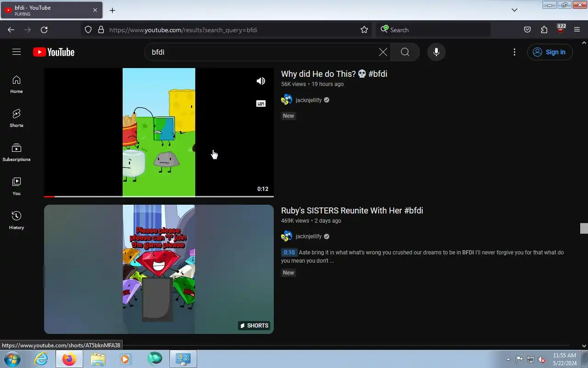Open the YouTube hamburger guide menu
Image resolution: width=588 pixels, height=368 pixels.
click(x=17, y=52)
